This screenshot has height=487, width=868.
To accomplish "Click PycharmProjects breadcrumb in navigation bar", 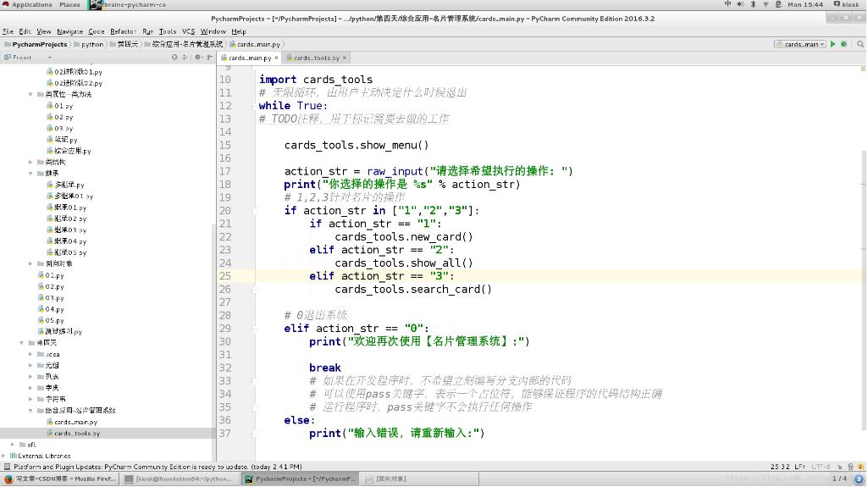I will 36,44.
